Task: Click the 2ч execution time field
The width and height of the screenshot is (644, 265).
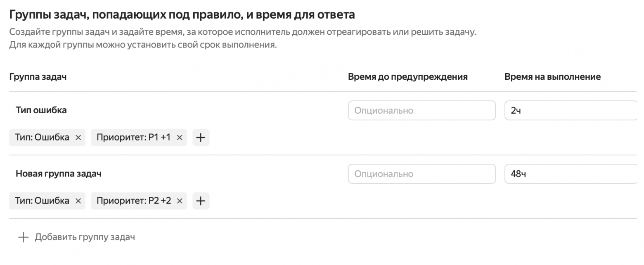Action: coord(570,110)
